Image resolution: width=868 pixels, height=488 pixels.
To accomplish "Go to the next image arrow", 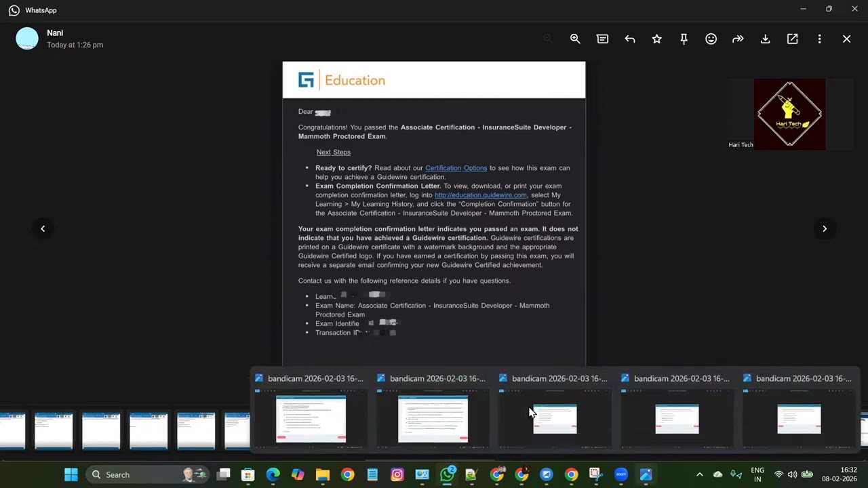I will [825, 228].
